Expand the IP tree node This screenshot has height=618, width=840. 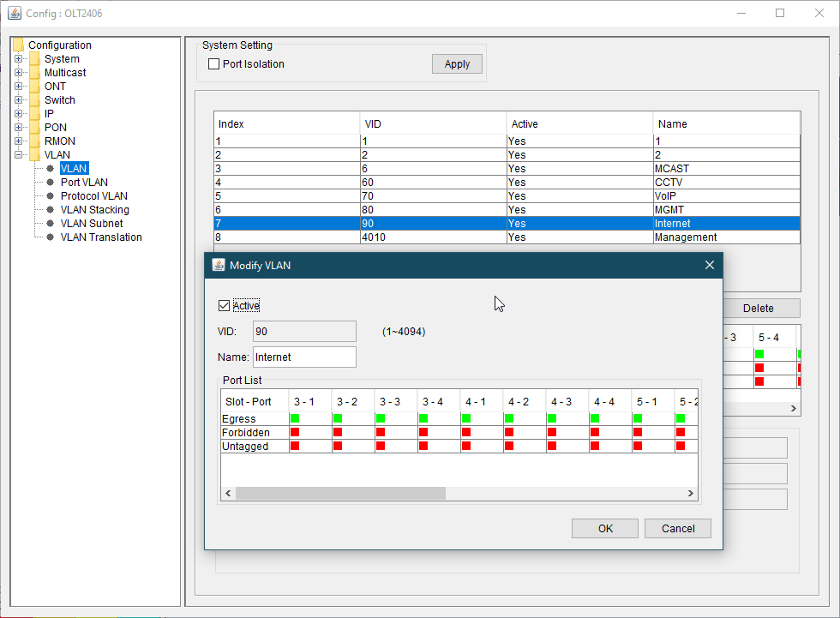click(x=18, y=114)
